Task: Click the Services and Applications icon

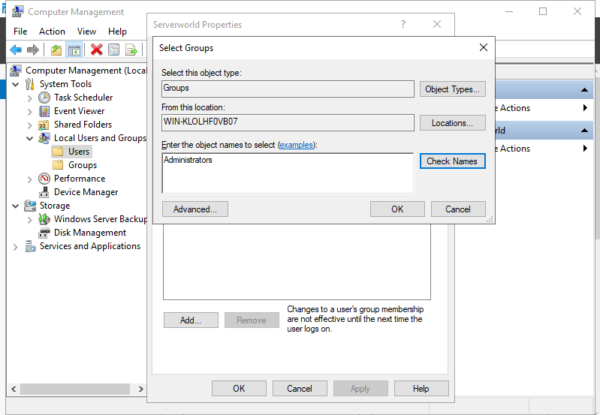Action: [x=30, y=246]
